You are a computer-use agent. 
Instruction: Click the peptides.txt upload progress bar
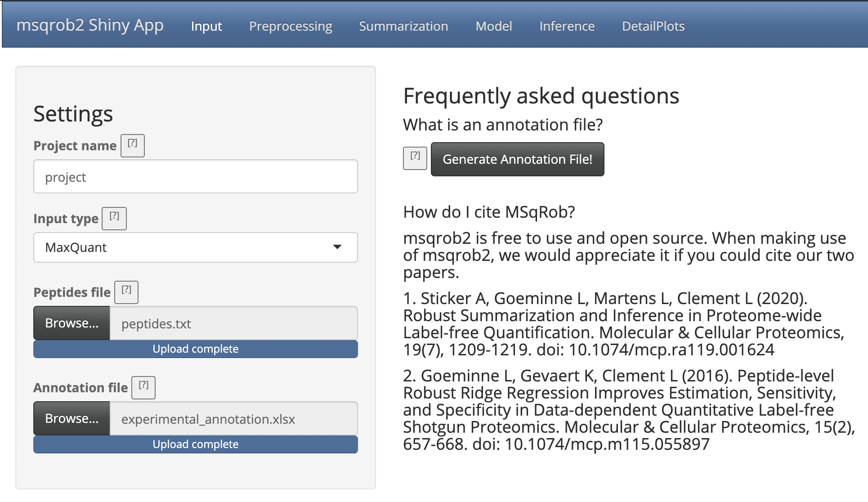pos(195,349)
